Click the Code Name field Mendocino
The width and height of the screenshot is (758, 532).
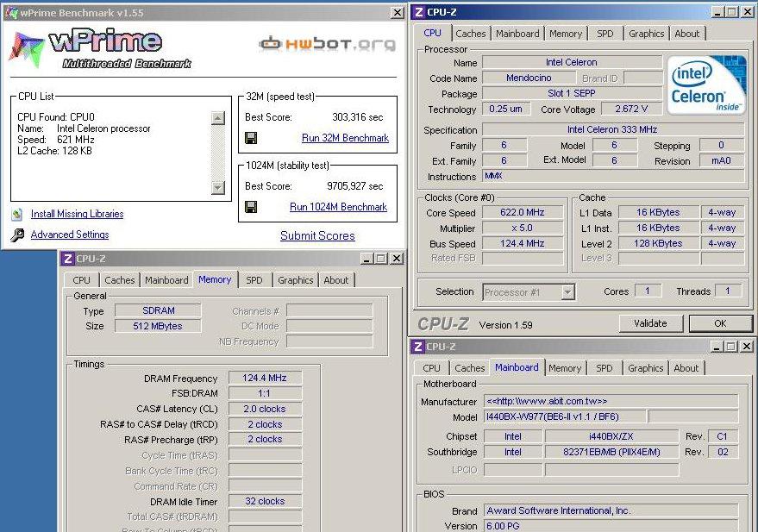(x=529, y=78)
